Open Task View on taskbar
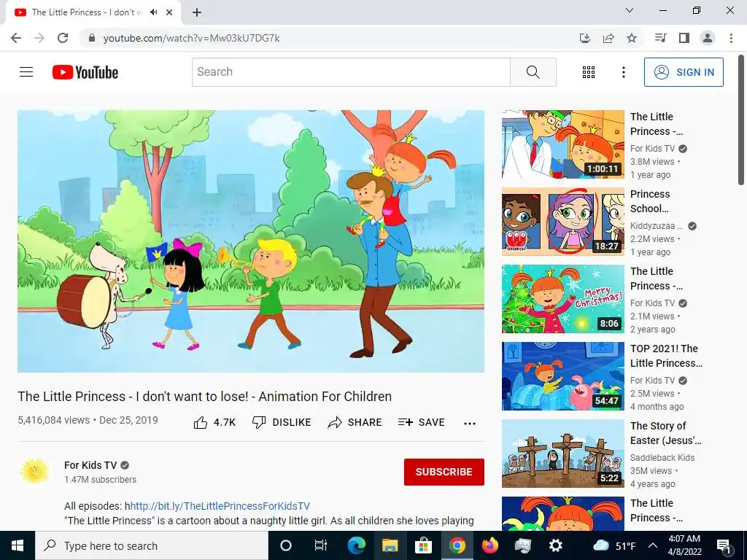This screenshot has height=560, width=747. coord(321,545)
